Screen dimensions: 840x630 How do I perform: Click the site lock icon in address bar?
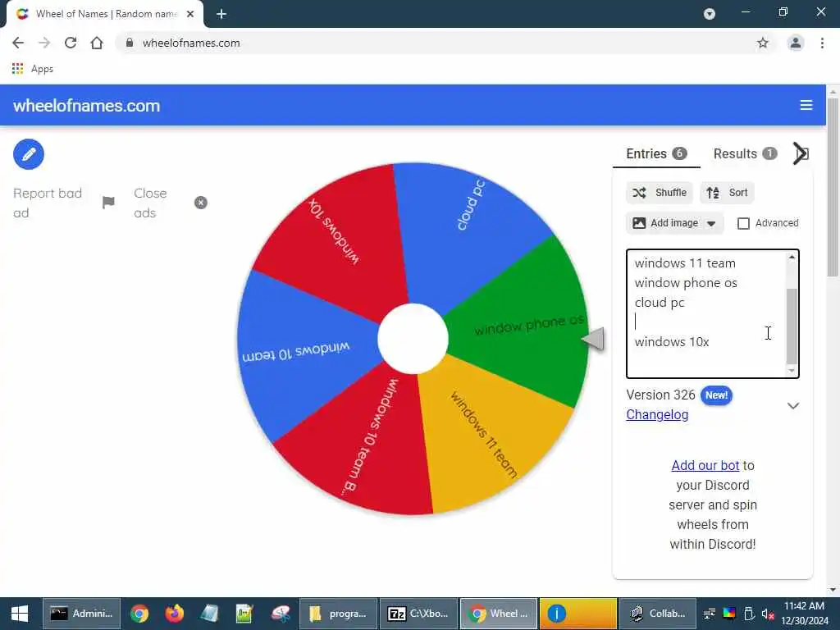(129, 43)
